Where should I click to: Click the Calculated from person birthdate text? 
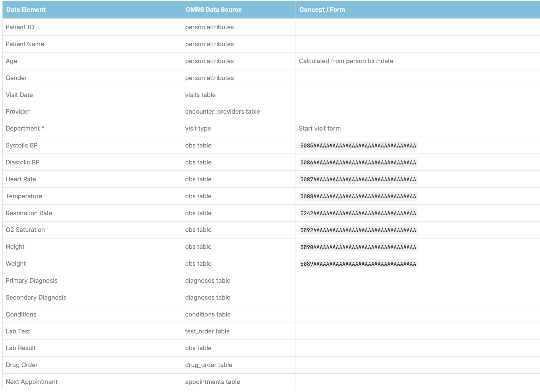[x=346, y=61]
